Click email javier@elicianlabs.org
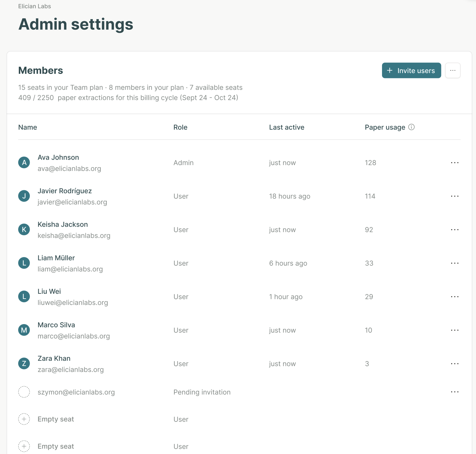476x454 pixels. point(72,202)
